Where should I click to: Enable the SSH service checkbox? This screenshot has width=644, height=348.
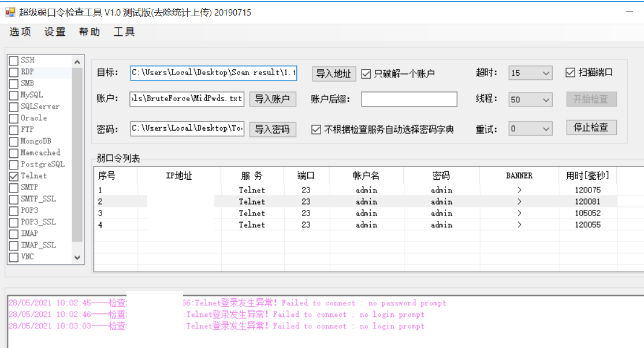point(14,61)
